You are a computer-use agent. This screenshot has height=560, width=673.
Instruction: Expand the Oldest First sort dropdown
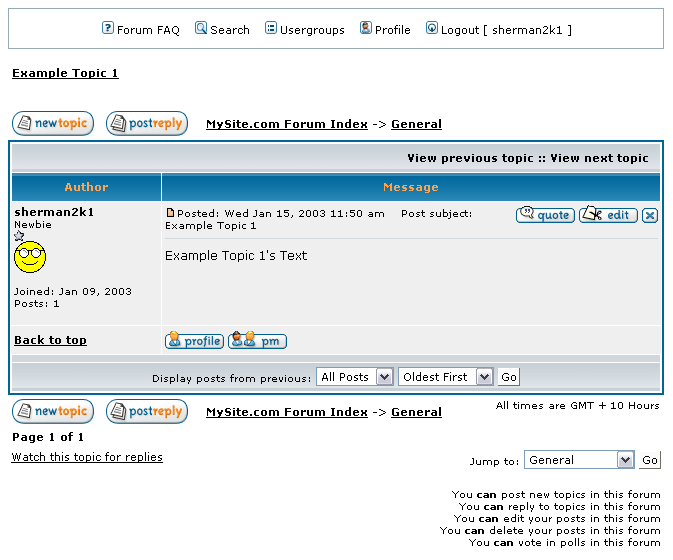(x=445, y=377)
